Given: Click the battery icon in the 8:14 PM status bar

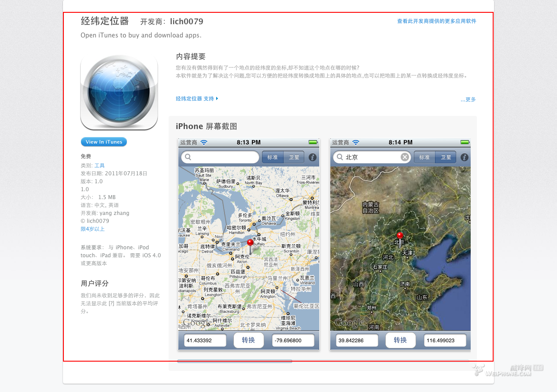Looking at the screenshot, I should coord(465,142).
